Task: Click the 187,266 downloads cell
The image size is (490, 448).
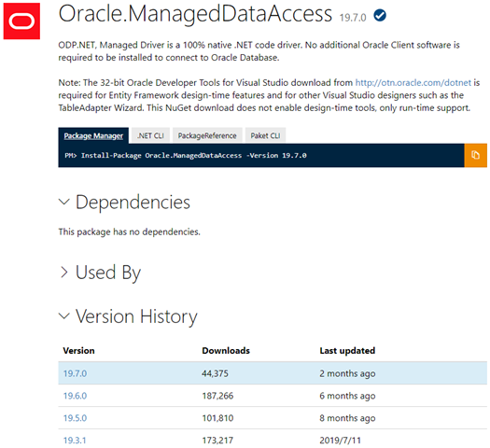Action: (x=217, y=396)
